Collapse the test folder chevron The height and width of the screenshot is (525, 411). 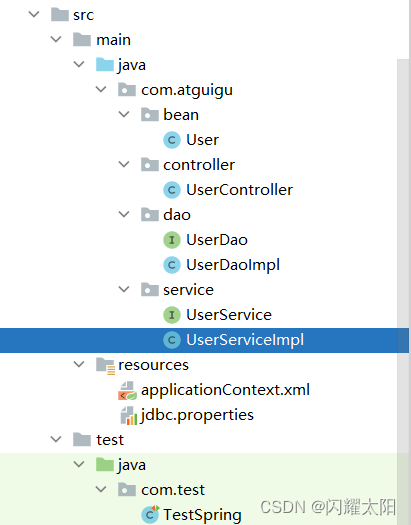(x=56, y=439)
